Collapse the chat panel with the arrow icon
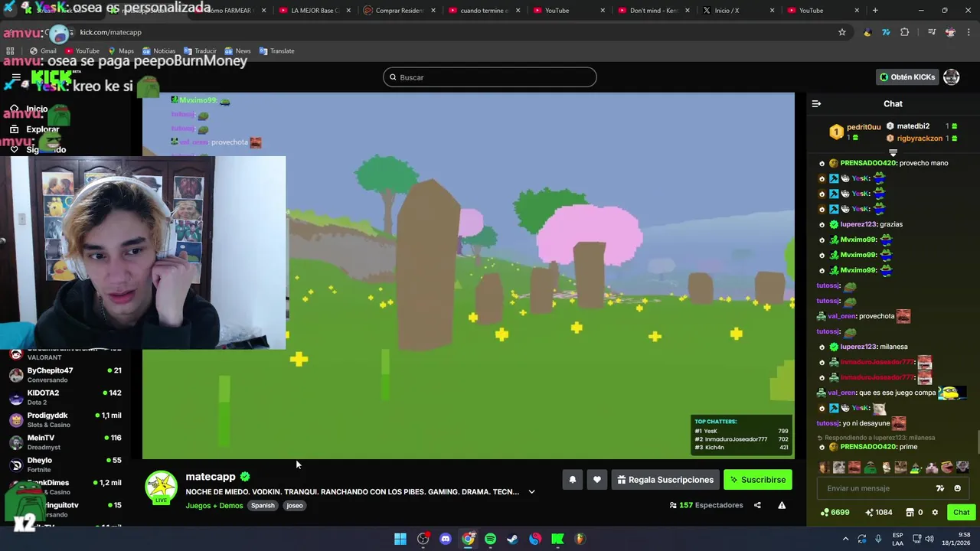 pos(816,103)
